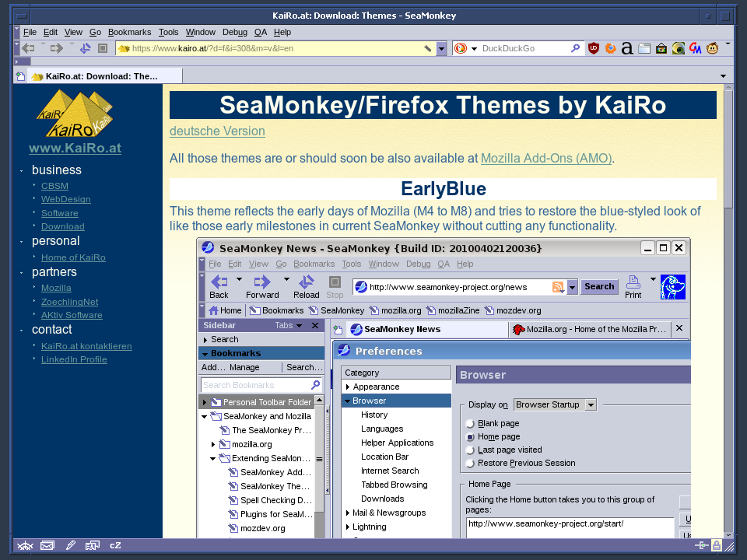Image resolution: width=747 pixels, height=560 pixels.
Task: Click the briefcase-shaped toolbar icon
Action: point(661,48)
